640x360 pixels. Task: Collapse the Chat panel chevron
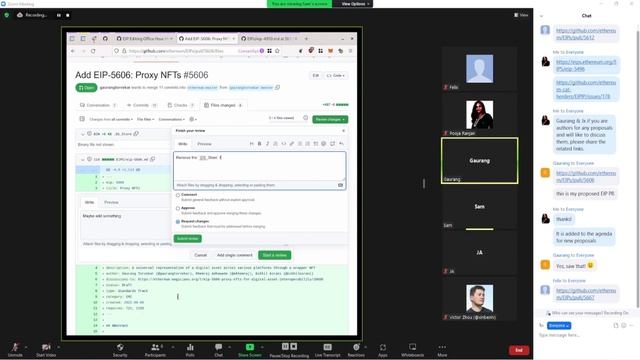pyautogui.click(x=542, y=16)
